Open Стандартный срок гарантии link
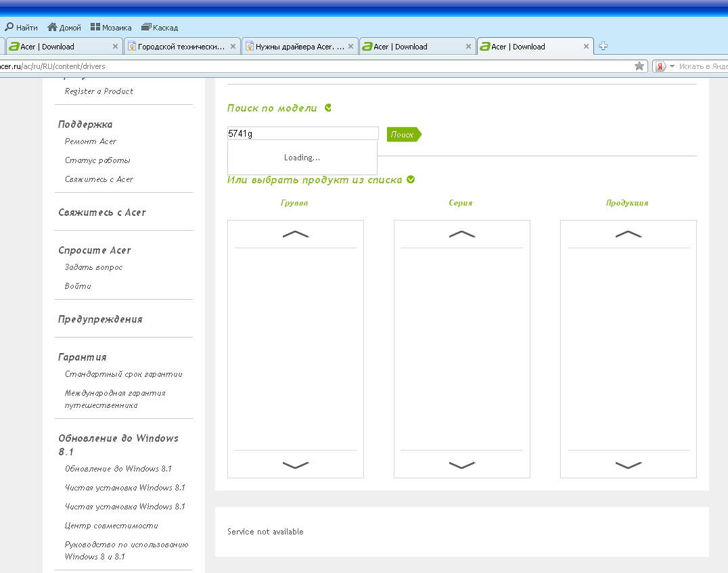The height and width of the screenshot is (573, 728). (x=124, y=374)
